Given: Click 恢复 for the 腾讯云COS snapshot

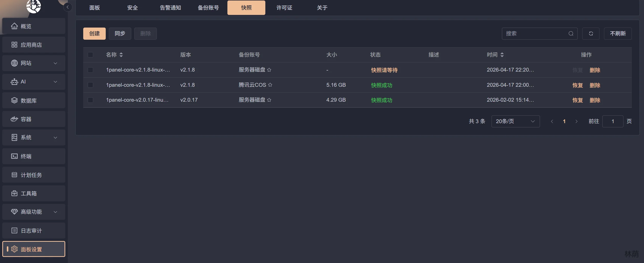Looking at the screenshot, I should point(578,85).
